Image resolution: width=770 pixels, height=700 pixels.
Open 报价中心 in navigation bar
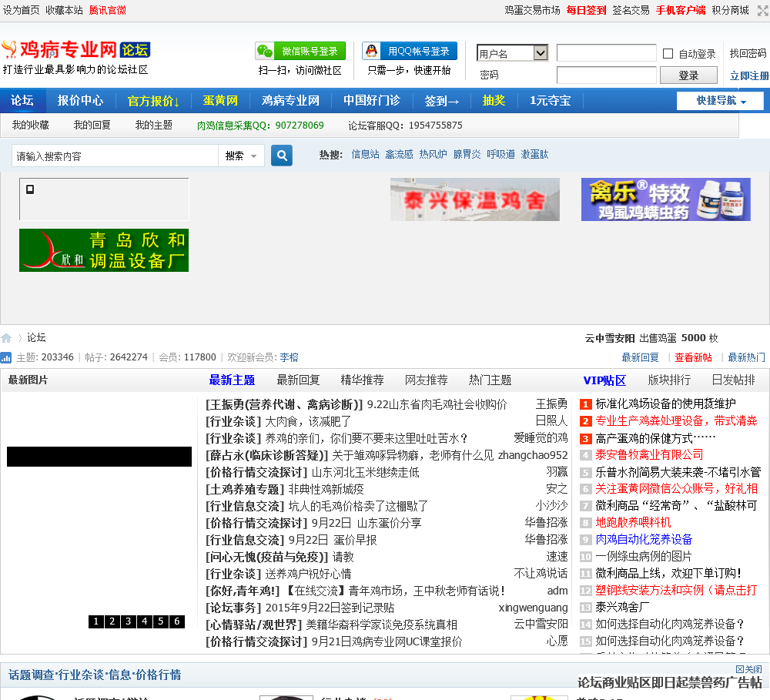coord(80,101)
